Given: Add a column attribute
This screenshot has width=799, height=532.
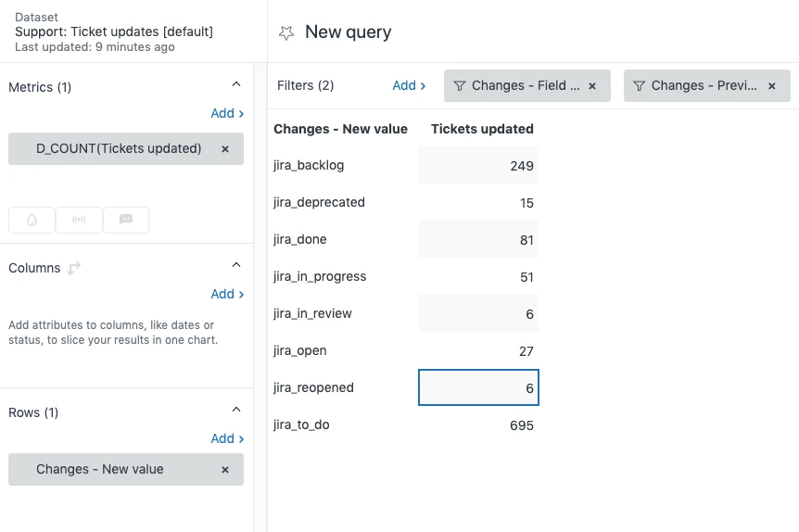Looking at the screenshot, I should click(x=227, y=294).
